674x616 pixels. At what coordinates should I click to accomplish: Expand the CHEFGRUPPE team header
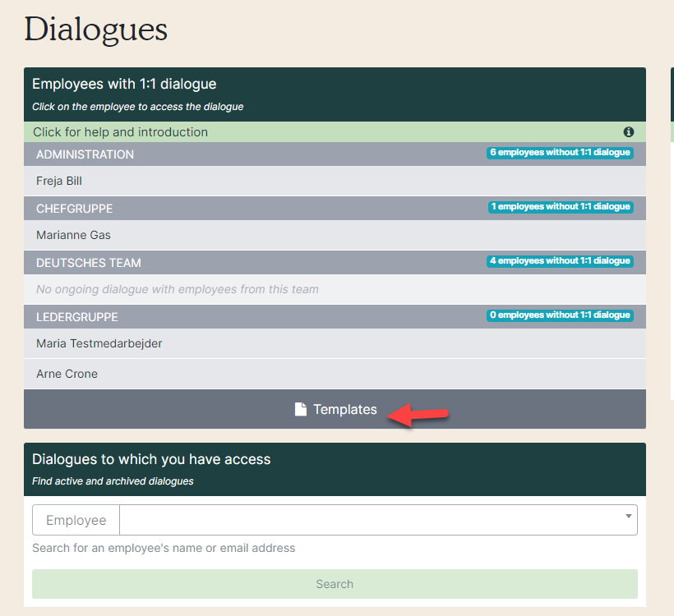pos(75,209)
